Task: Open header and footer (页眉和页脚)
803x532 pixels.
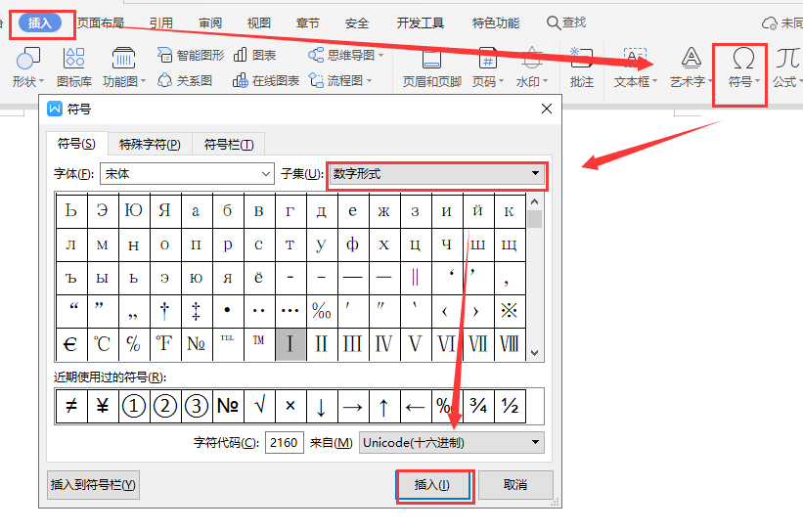Action: point(431,67)
